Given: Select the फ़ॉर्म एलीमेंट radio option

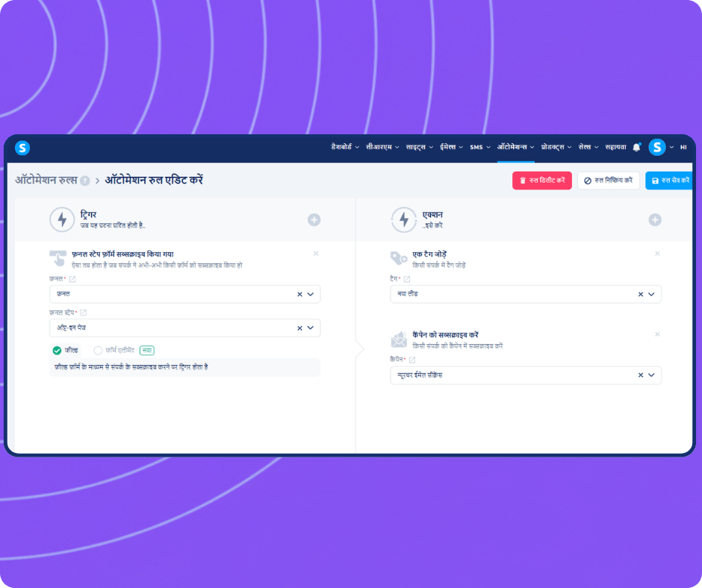Looking at the screenshot, I should 98,351.
